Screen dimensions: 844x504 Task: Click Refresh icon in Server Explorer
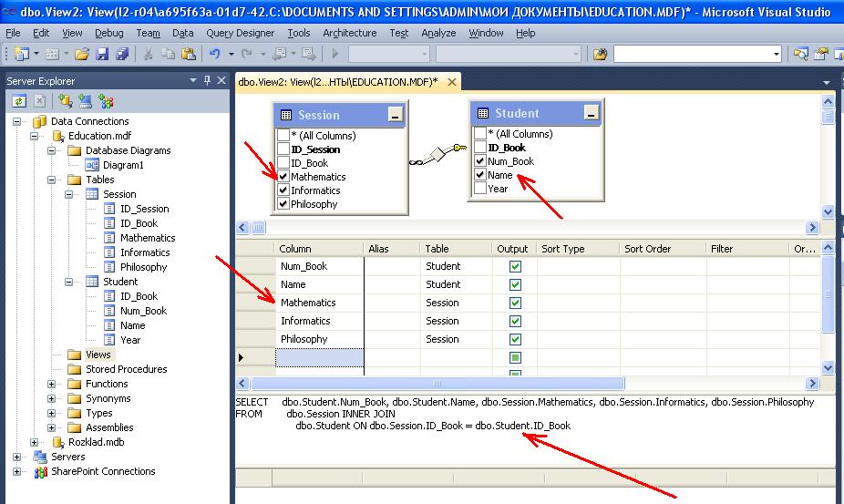coord(19,100)
